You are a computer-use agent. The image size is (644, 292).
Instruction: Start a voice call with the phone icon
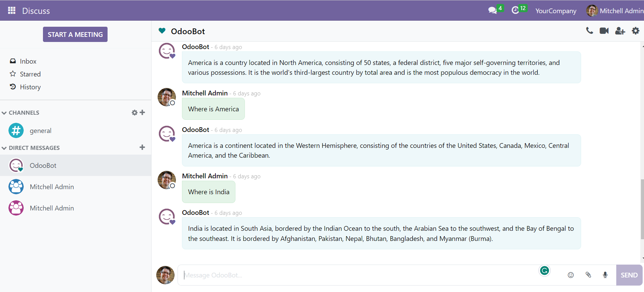pos(590,31)
